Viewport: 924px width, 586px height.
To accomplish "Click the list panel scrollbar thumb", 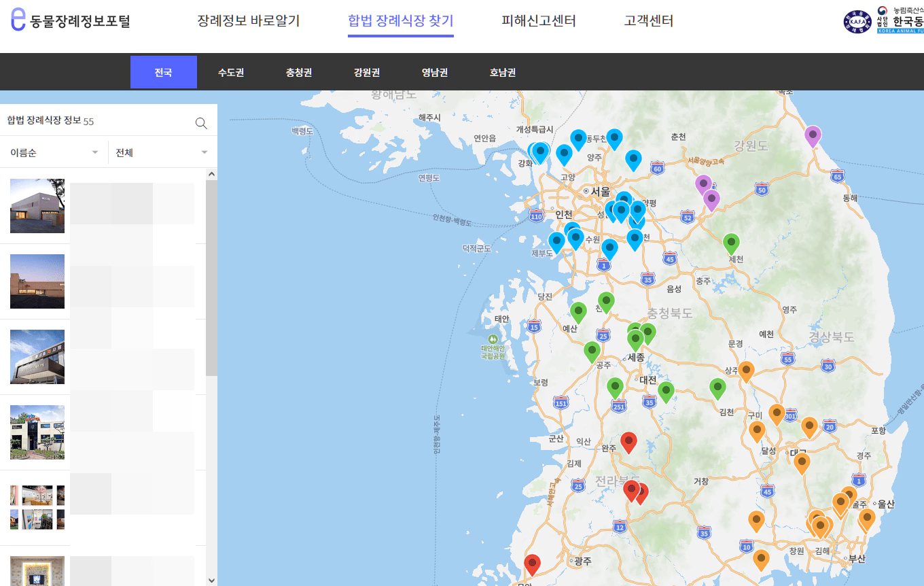I will (211, 279).
